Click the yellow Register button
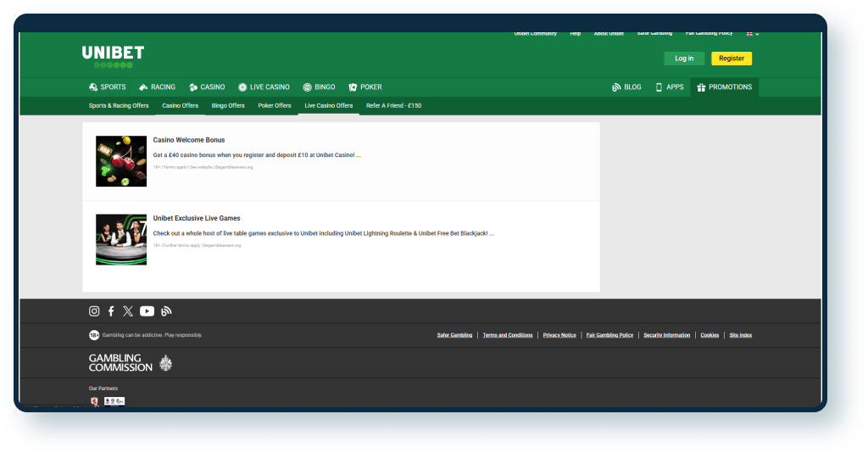The width and height of the screenshot is (868, 453). pyautogui.click(x=732, y=59)
